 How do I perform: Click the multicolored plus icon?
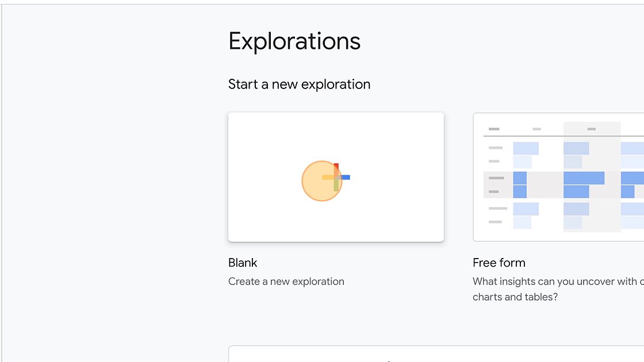[x=336, y=177]
